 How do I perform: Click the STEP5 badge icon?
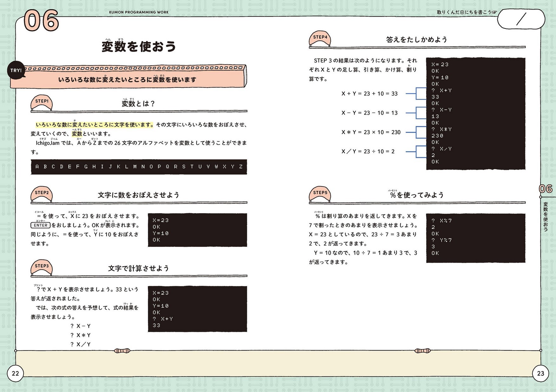pos(320,194)
